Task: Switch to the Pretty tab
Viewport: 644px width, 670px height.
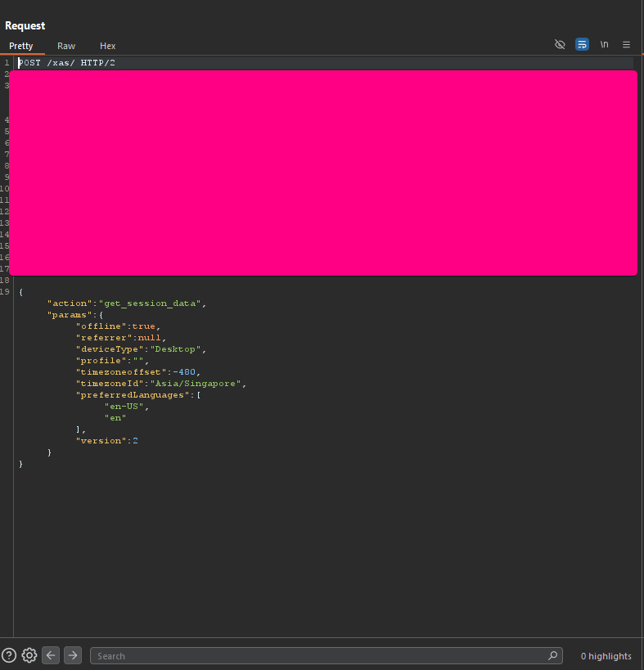Action: coord(21,46)
